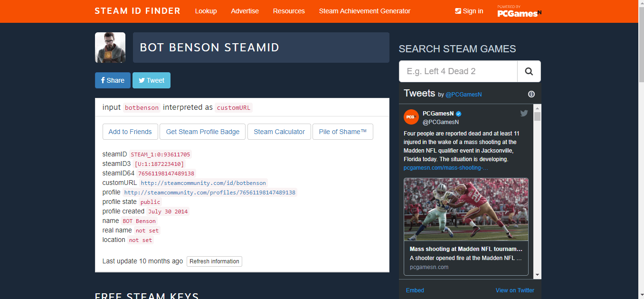Viewport: 644px width, 299px height.
Task: Click the Bot Benson SteamID heading
Action: (209, 48)
